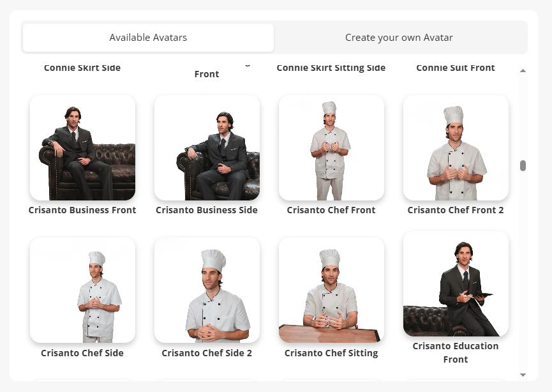Click the Crisanto Chef Front 2 caption
The image size is (552, 392).
pos(456,210)
